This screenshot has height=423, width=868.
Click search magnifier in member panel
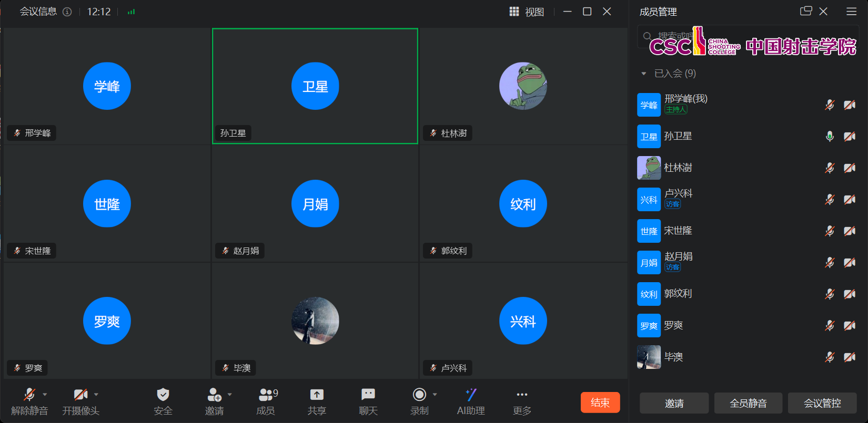(648, 36)
